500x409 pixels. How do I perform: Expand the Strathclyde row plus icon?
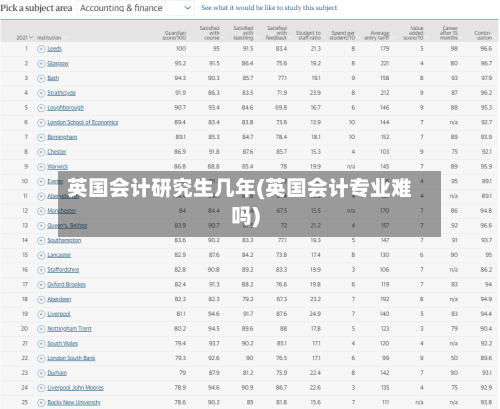(41, 93)
